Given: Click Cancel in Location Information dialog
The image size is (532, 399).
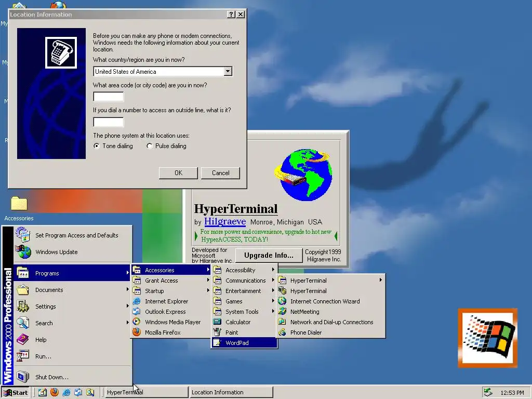Looking at the screenshot, I should pyautogui.click(x=220, y=173).
